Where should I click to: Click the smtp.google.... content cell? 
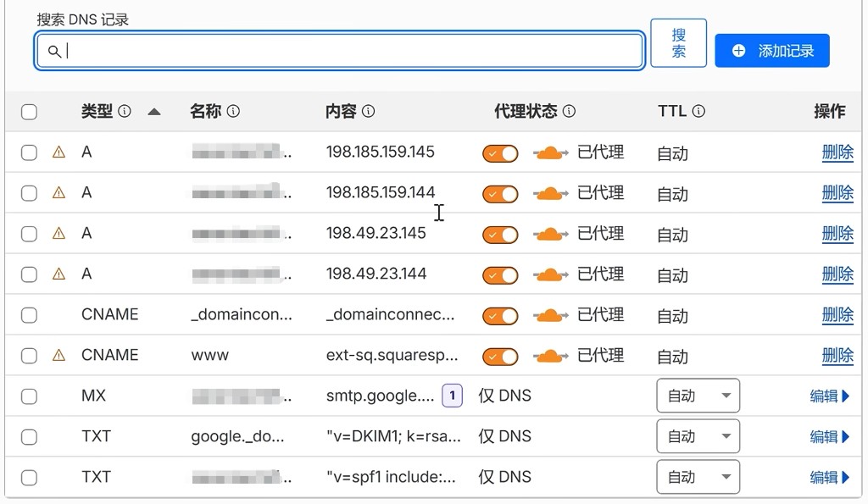[x=380, y=396]
